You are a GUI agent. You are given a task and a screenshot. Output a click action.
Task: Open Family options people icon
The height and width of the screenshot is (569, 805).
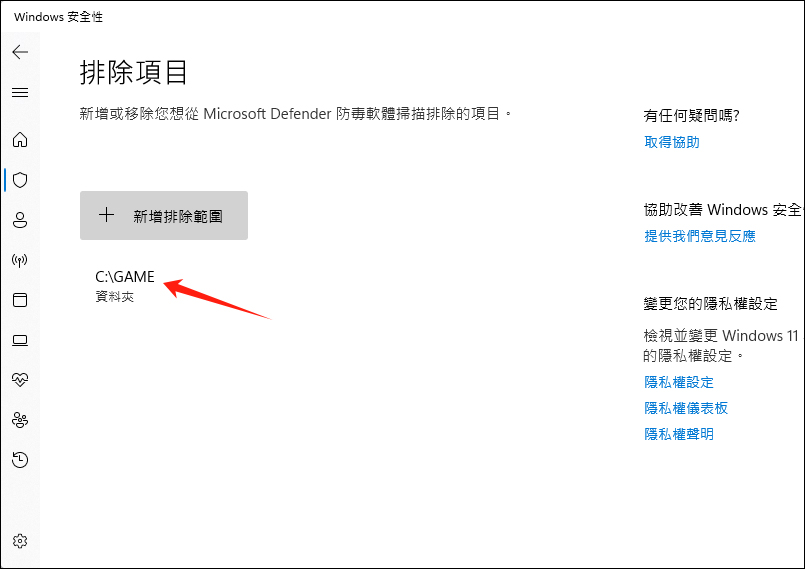[x=20, y=420]
